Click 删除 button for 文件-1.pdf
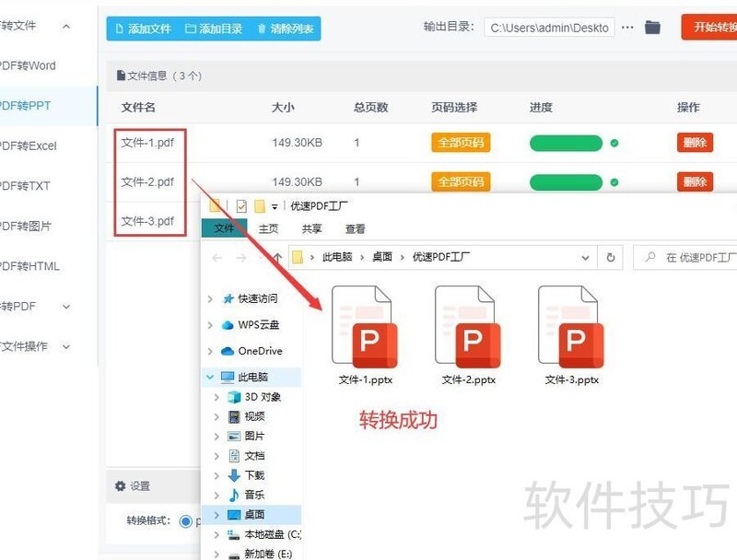This screenshot has height=560, width=737. (x=695, y=143)
